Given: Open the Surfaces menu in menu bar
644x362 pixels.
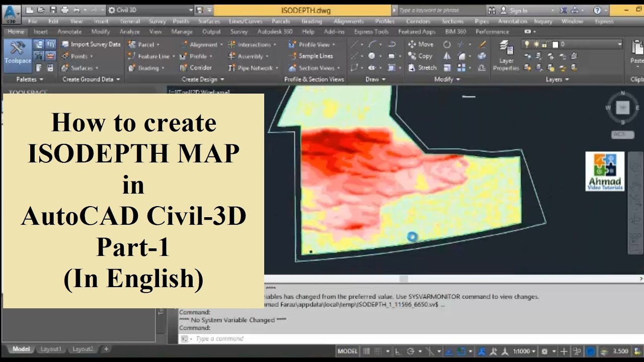Looking at the screenshot, I should [x=209, y=22].
